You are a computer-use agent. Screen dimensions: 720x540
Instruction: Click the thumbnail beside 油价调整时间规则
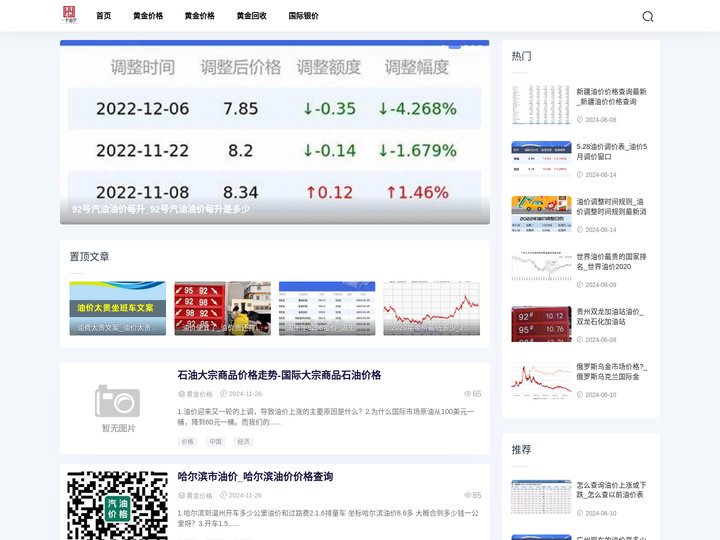click(x=541, y=214)
